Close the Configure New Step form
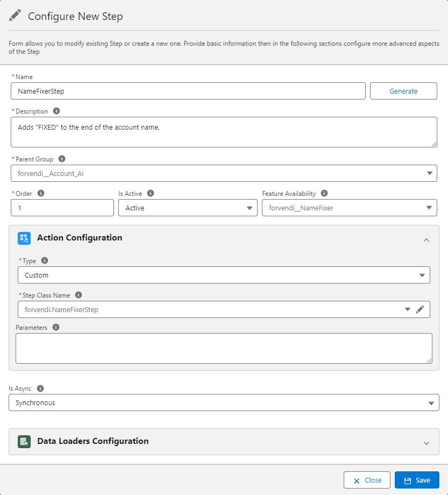This screenshot has height=495, width=448. [x=367, y=480]
